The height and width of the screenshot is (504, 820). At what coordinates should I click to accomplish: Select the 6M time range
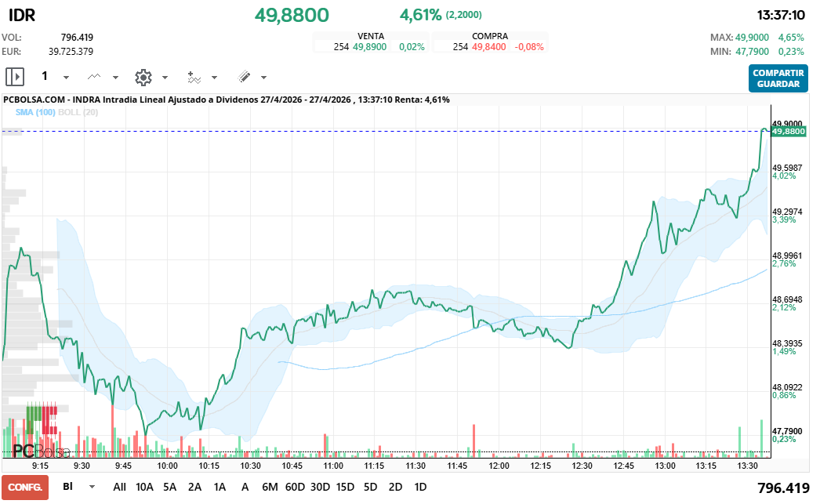click(270, 487)
